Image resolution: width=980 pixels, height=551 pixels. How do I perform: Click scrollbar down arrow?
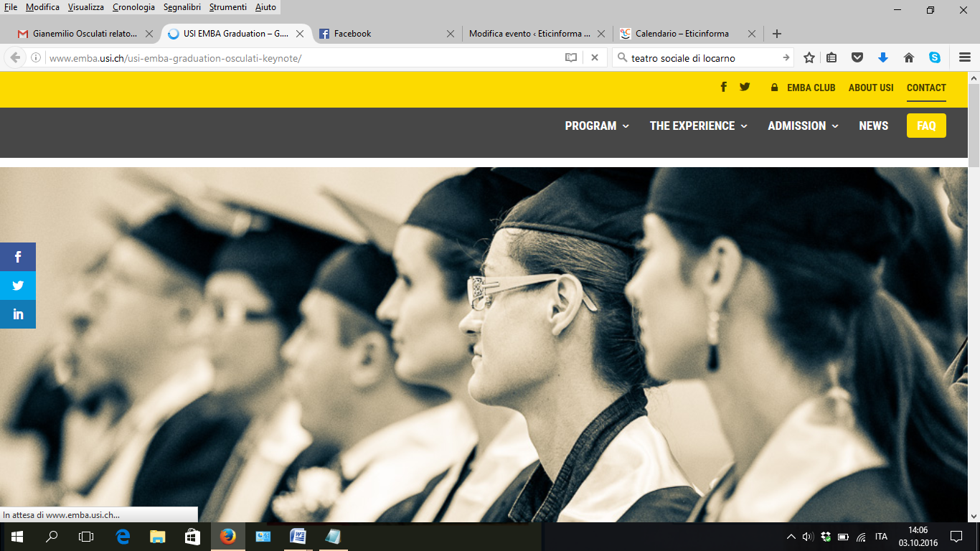click(974, 515)
